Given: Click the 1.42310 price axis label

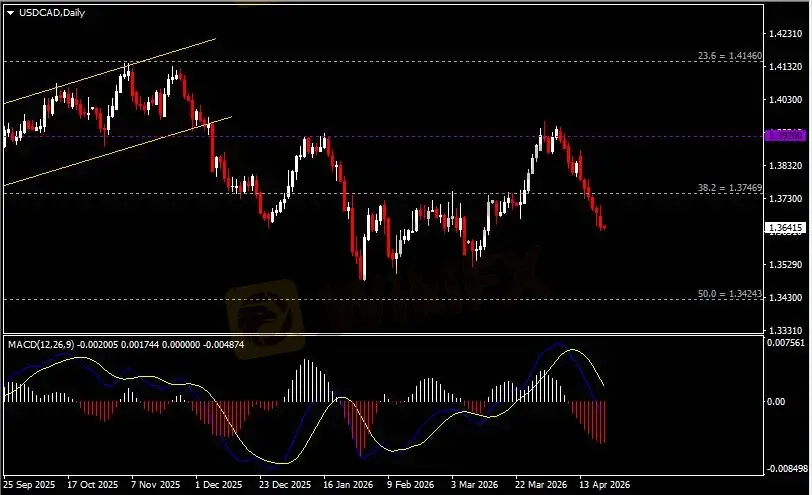Looking at the screenshot, I should click(785, 35).
